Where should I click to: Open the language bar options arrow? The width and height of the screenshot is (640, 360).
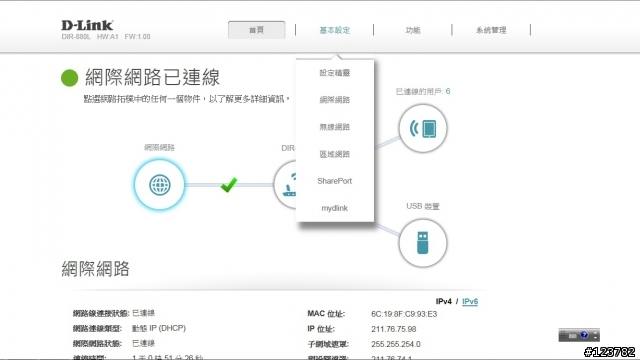coord(596,338)
